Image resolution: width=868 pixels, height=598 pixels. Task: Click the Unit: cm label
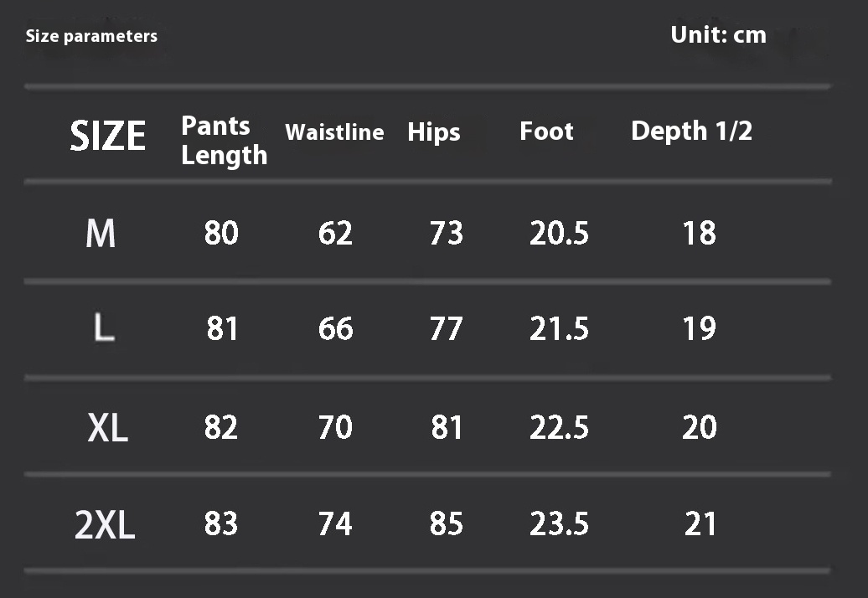[718, 34]
